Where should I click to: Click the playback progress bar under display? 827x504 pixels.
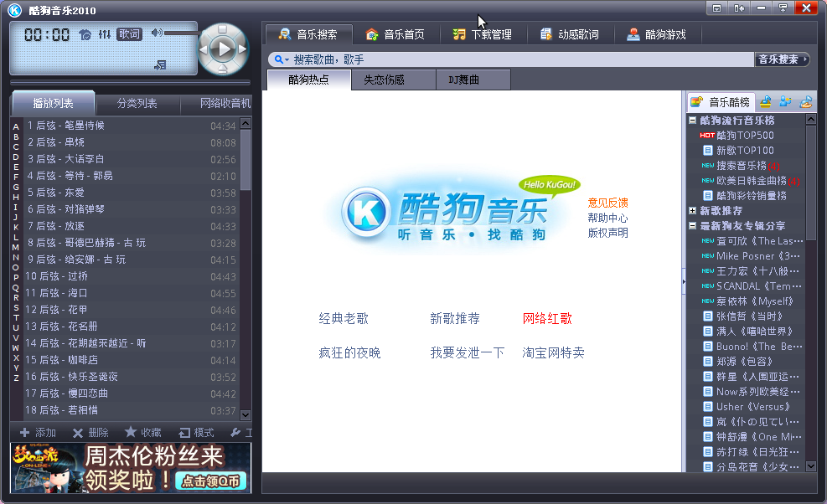130,83
